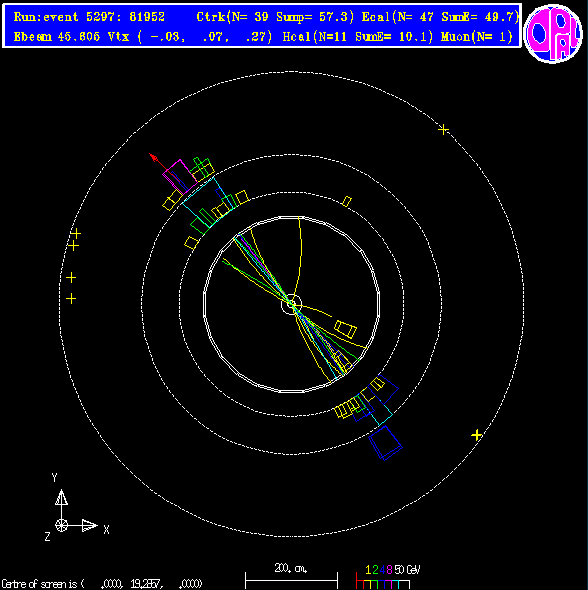The height and width of the screenshot is (590, 588).
Task: Click the Hcal SumE 10.1 readout
Action: [x=358, y=37]
